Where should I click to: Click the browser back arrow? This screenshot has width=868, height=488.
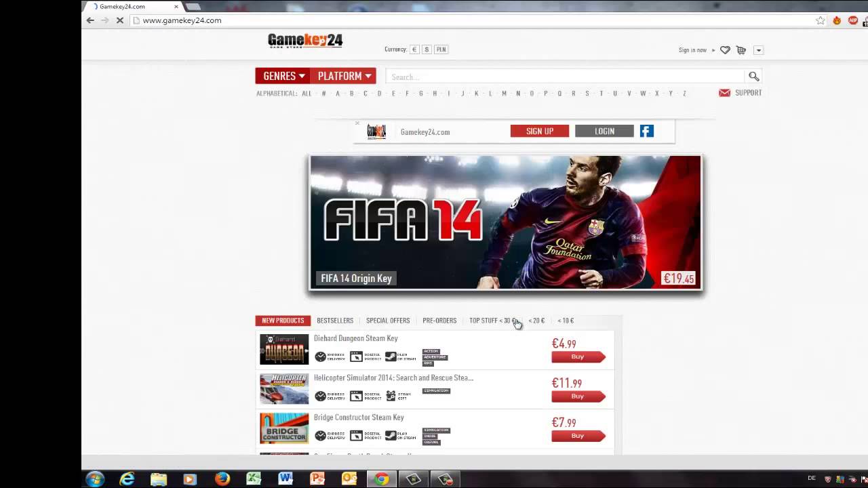(x=90, y=20)
